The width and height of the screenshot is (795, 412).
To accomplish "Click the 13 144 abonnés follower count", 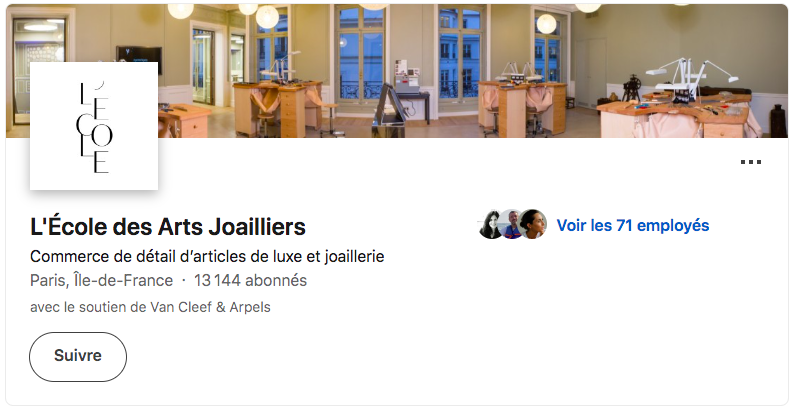I will (x=250, y=280).
